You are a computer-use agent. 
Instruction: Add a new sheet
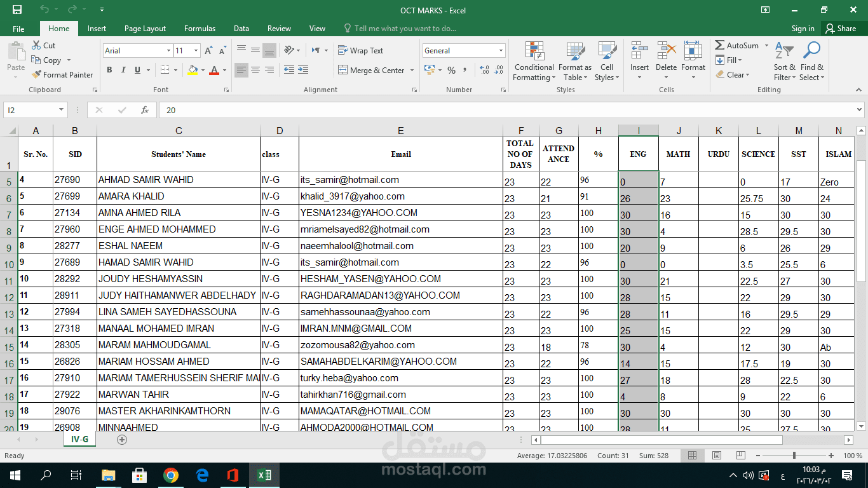coord(122,440)
